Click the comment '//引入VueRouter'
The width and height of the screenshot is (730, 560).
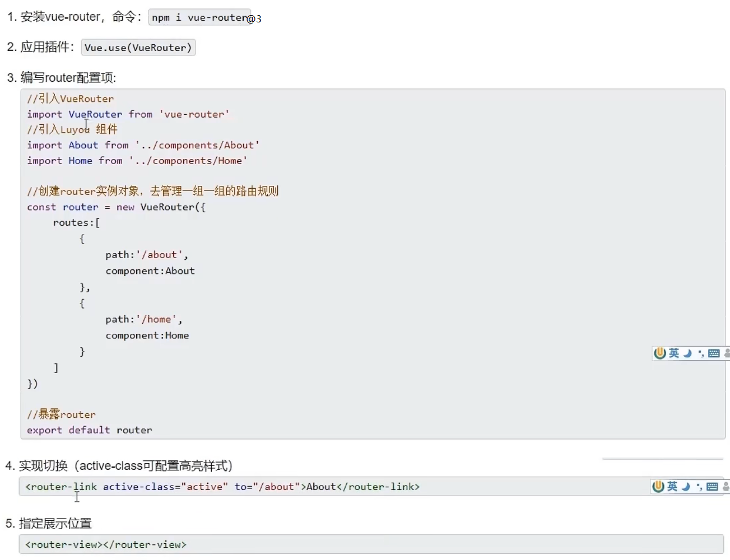pyautogui.click(x=70, y=99)
